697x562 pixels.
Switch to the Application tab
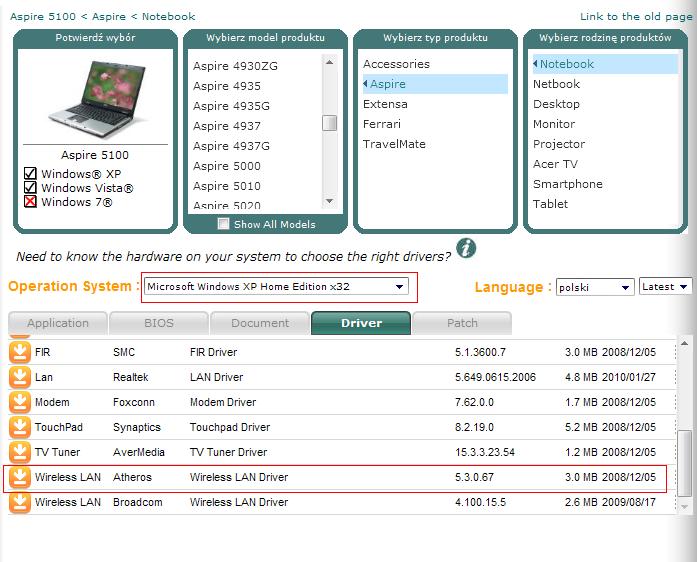click(x=58, y=323)
